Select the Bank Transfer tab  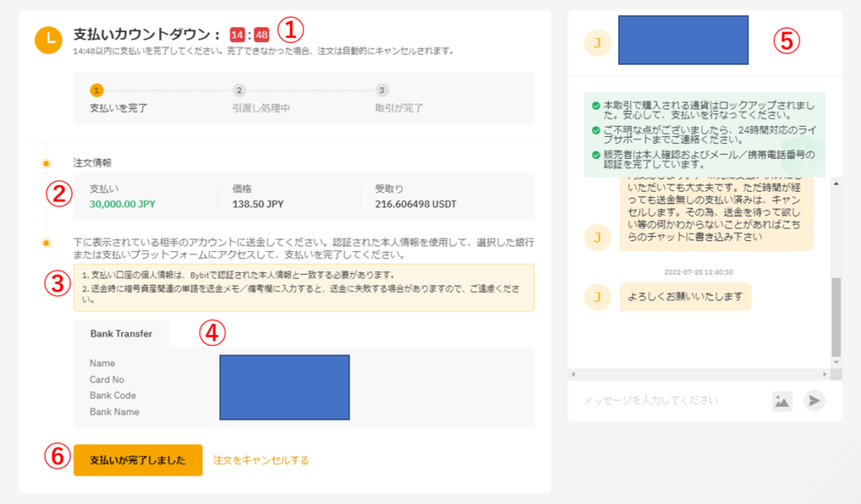[x=121, y=333]
